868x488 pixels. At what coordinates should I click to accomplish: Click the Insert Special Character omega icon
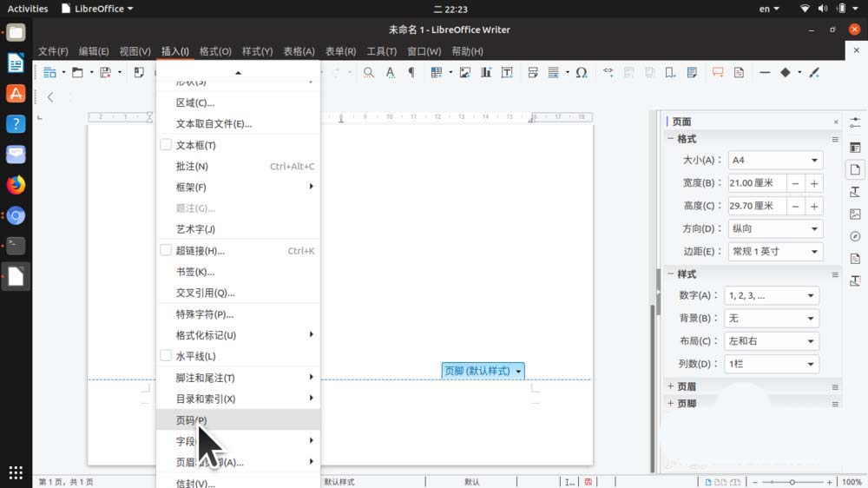click(582, 72)
